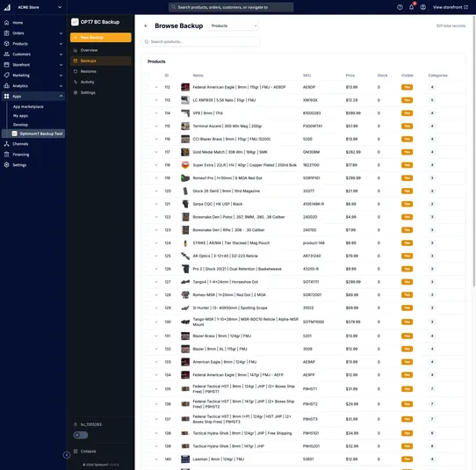This screenshot has width=476, height=470.
Task: Focus the top global search bar
Action: (231, 7)
